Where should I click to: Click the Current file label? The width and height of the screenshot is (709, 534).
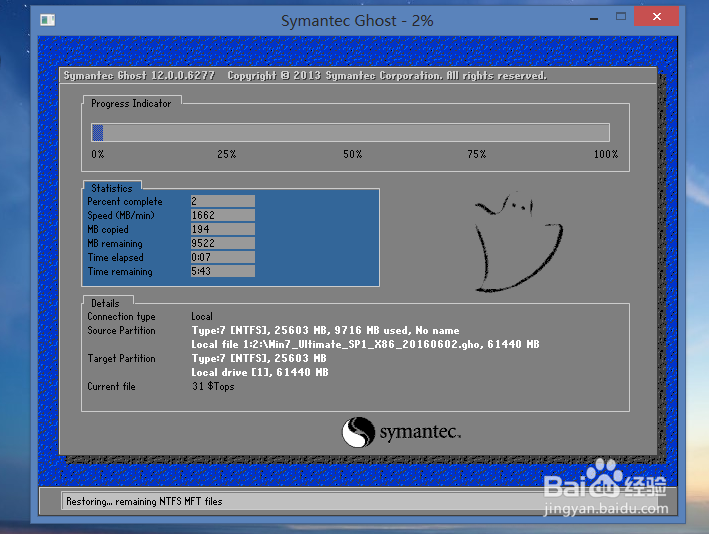(111, 387)
